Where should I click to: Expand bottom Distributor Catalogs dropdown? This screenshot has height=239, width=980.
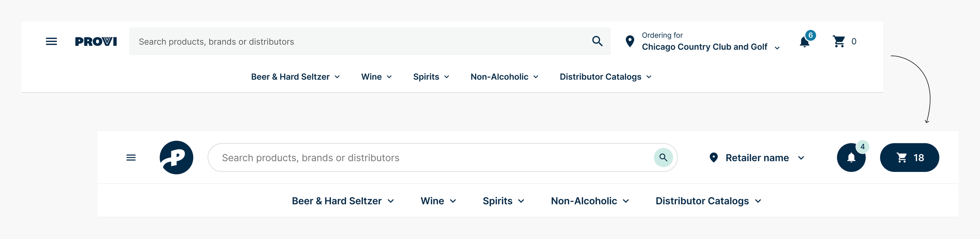point(708,201)
